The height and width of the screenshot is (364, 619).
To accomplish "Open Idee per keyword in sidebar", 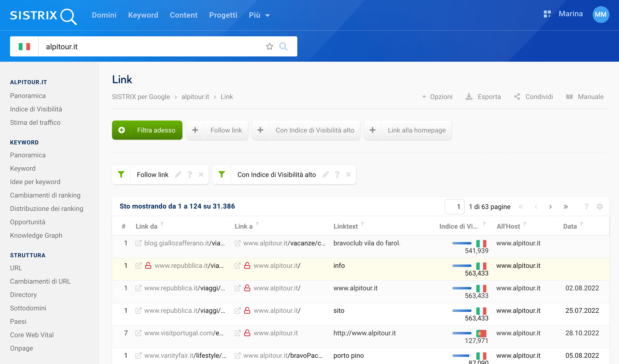I will coord(35,182).
